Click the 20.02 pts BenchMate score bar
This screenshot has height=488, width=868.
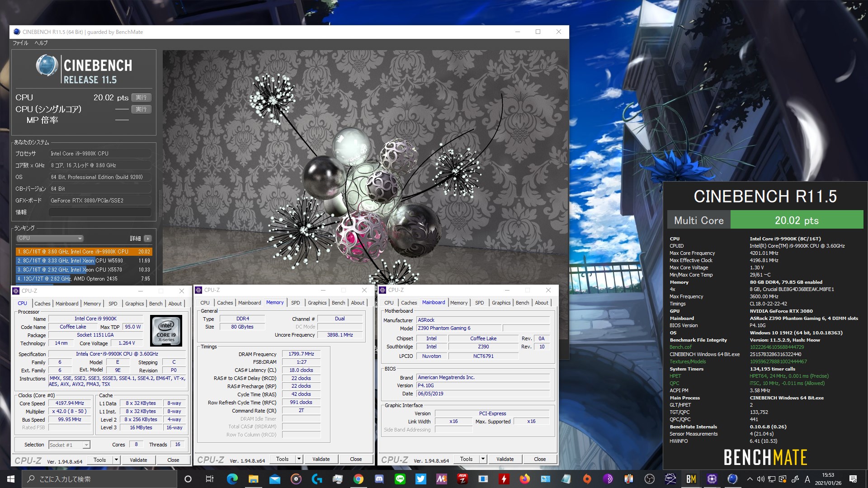pyautogui.click(x=797, y=220)
